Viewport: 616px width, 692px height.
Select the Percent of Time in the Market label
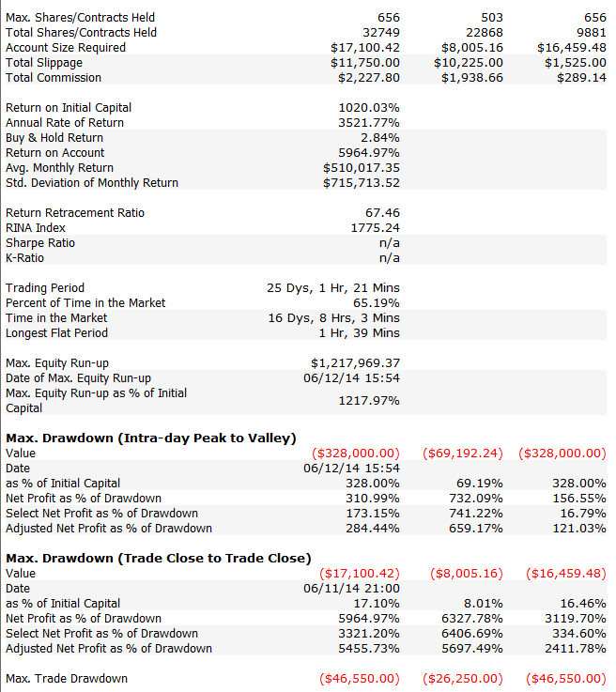point(85,302)
